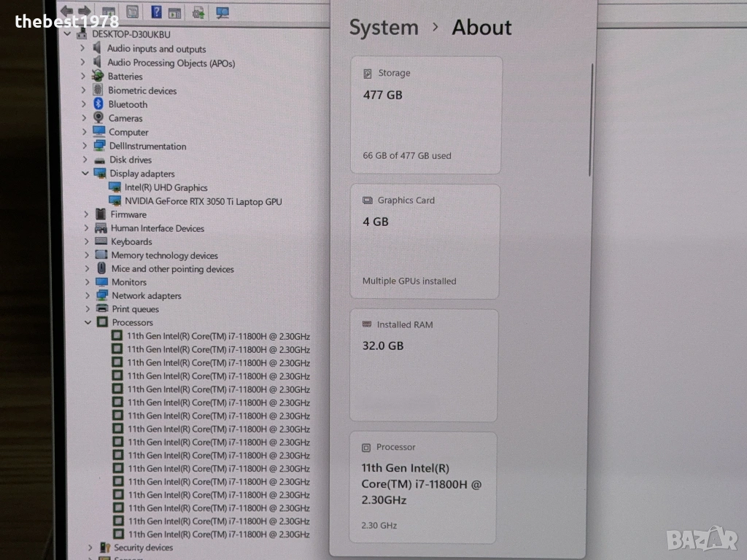
Task: Expand the Disk drives category
Action: point(85,160)
